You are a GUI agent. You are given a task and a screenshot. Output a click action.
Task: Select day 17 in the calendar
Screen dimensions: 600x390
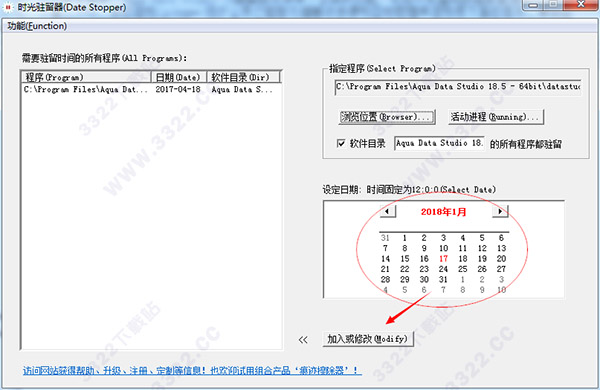coord(443,259)
